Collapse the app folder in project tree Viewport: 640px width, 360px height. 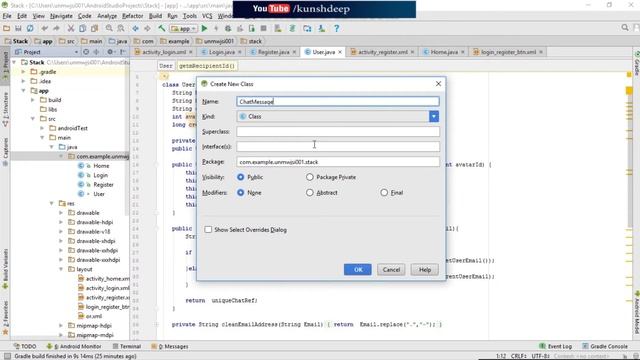pos(23,91)
